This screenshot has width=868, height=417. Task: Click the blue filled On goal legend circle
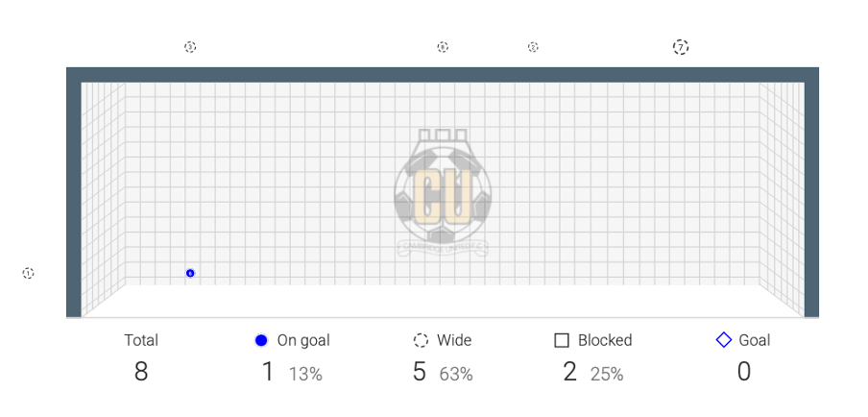(261, 340)
